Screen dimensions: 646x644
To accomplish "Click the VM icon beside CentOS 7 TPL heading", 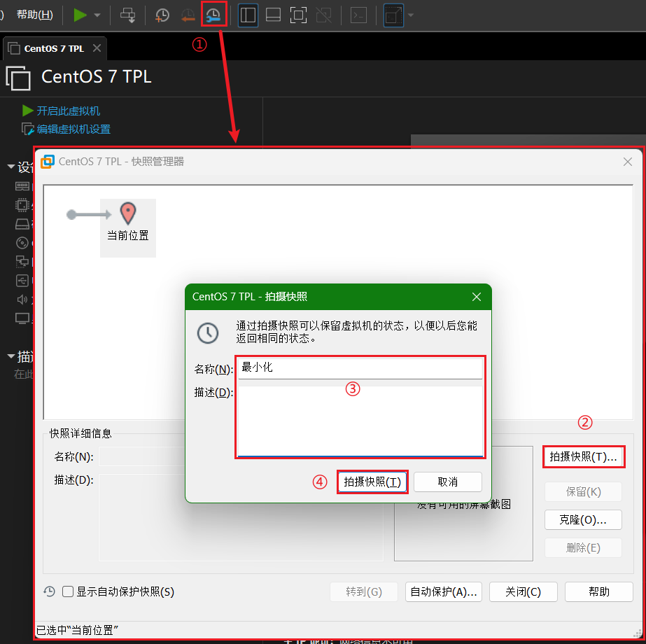I will [x=18, y=78].
